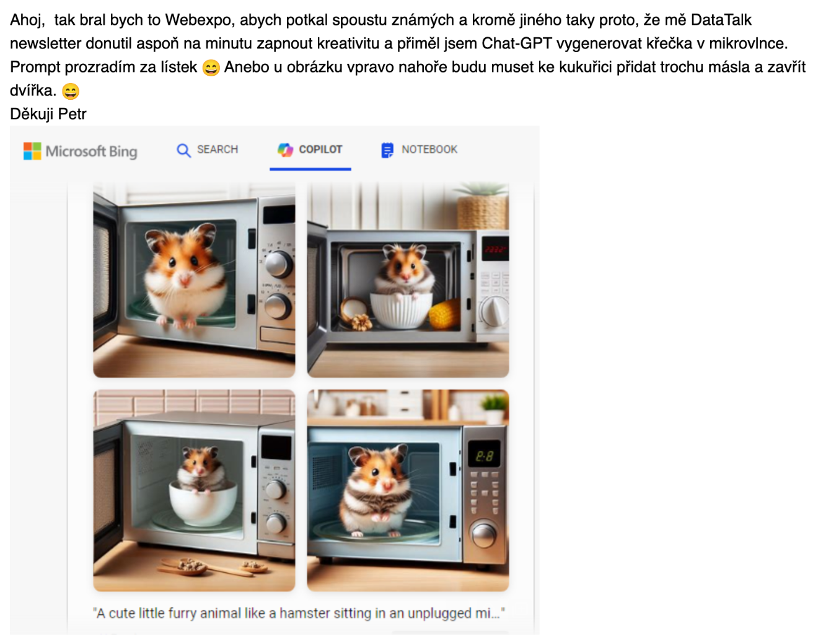Image resolution: width=818 pixels, height=644 pixels.
Task: Open top-left hamster in microwave image
Action: (194, 280)
